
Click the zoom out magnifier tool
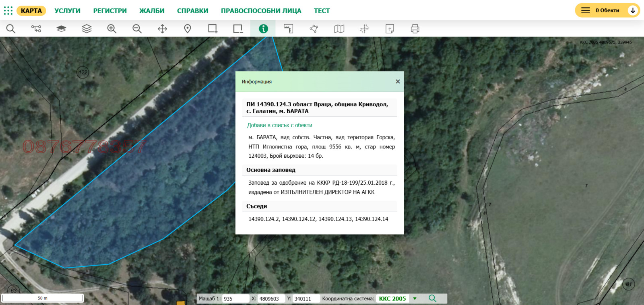click(137, 29)
